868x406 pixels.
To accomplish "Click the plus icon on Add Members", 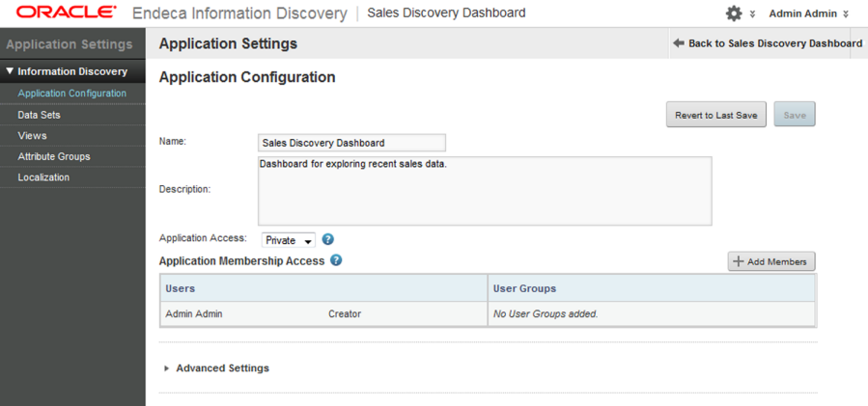I will click(739, 261).
